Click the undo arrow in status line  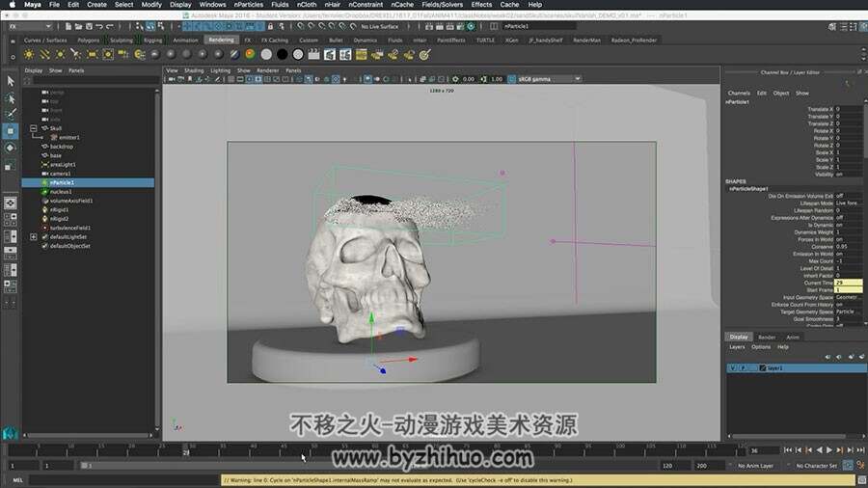click(99, 26)
